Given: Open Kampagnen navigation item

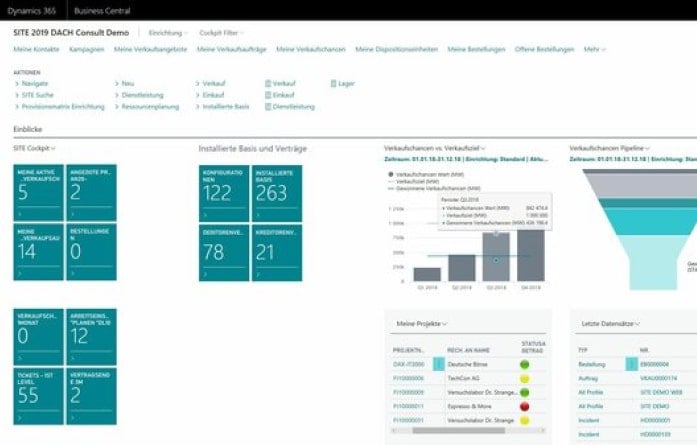Looking at the screenshot, I should point(87,49).
